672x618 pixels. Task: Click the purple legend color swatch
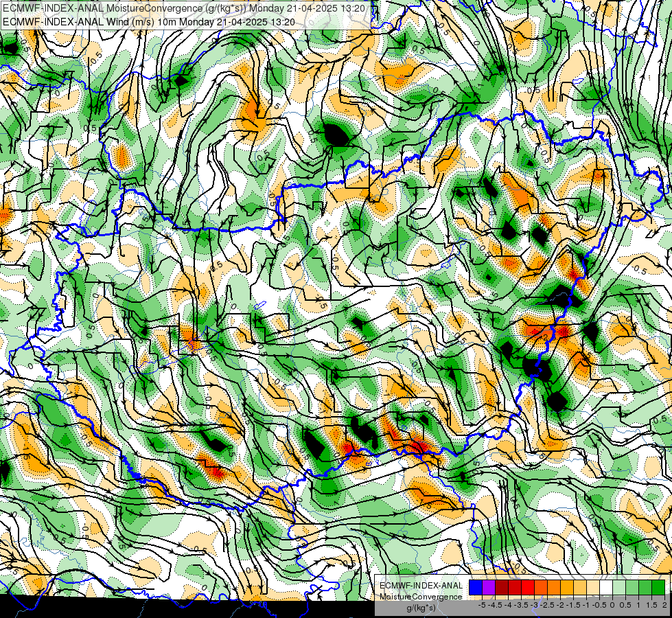[x=489, y=587]
